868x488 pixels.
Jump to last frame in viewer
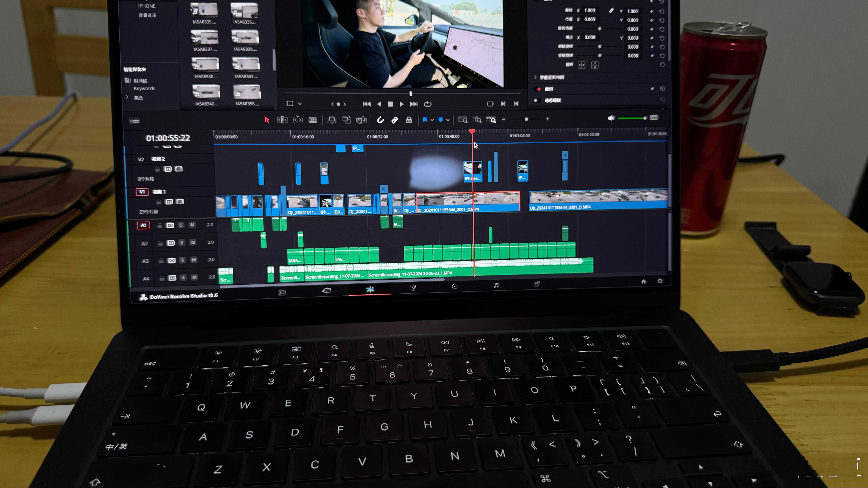click(414, 104)
